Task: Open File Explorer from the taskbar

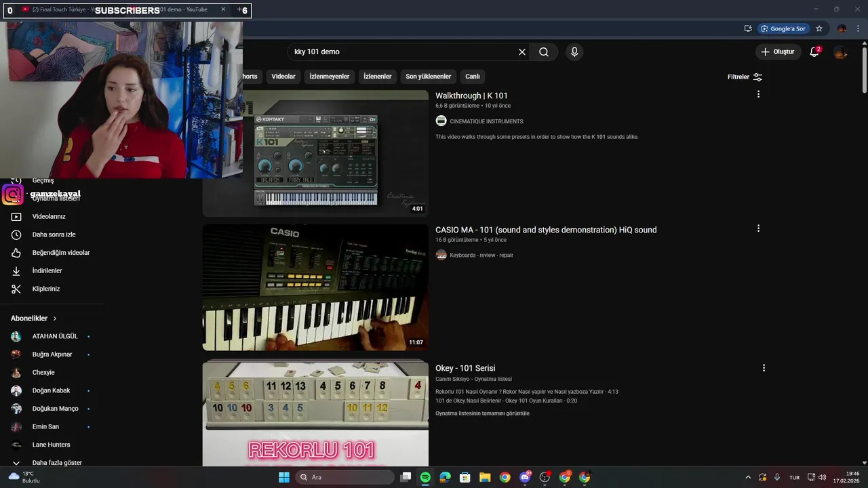Action: (x=485, y=477)
